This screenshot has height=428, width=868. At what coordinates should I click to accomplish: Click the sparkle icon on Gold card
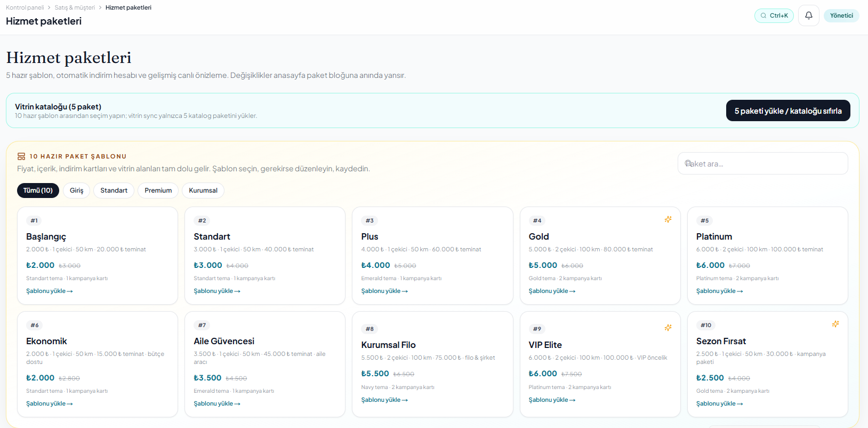point(668,219)
